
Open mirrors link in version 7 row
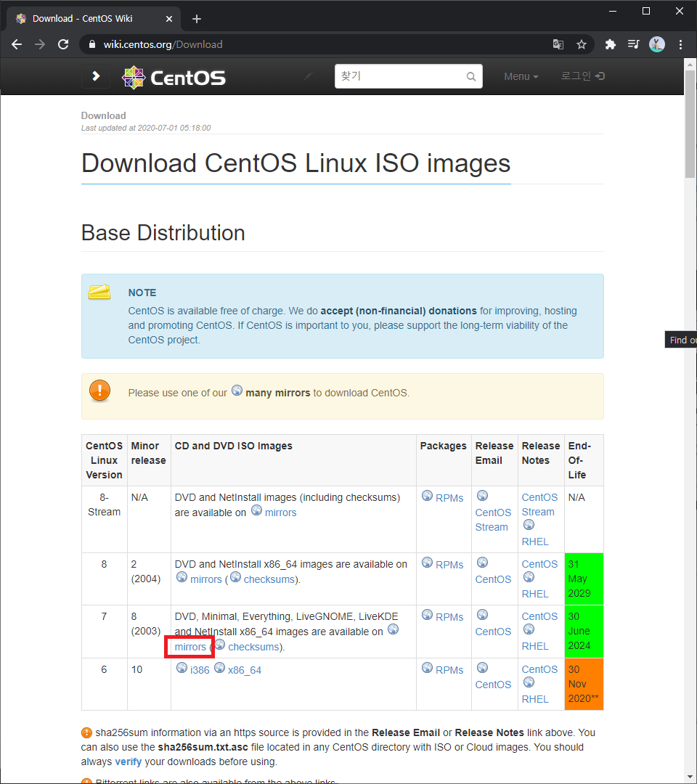tap(190, 647)
